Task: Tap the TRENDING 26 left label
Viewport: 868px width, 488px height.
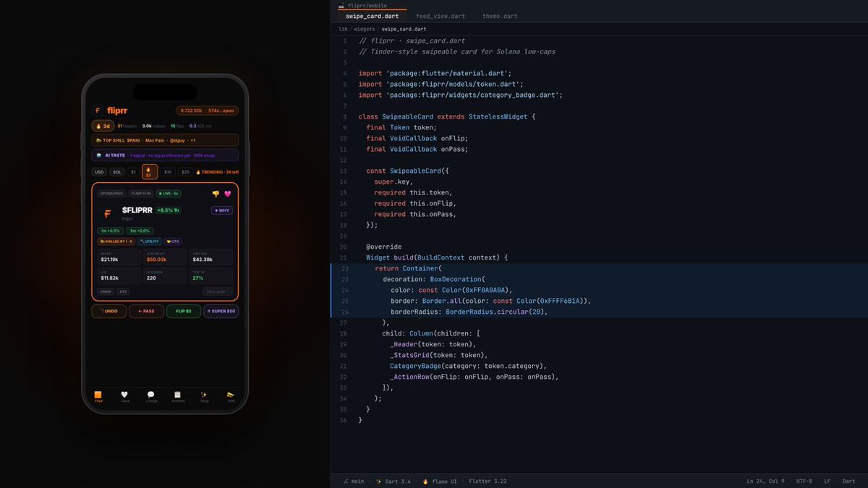Action: click(x=217, y=172)
